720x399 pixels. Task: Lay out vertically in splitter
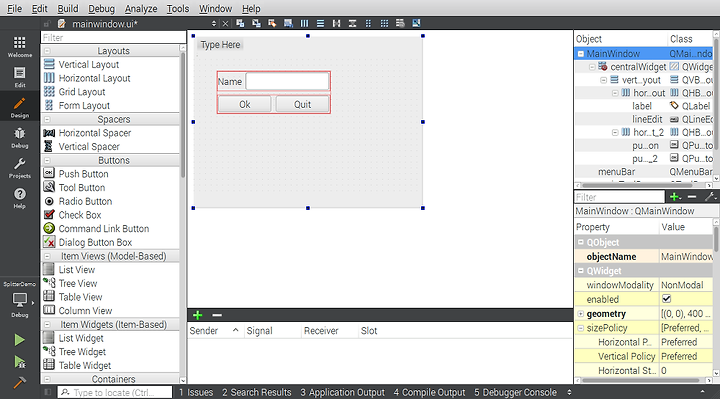[353, 23]
